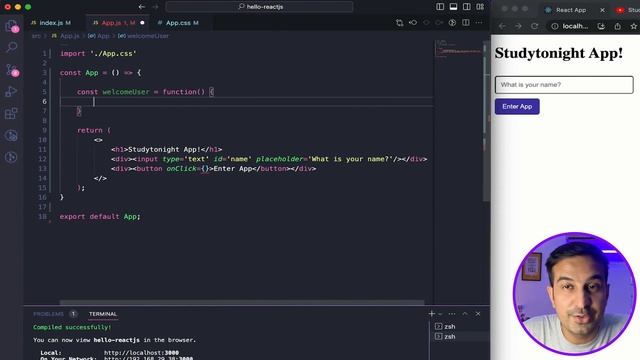Bookmark this page with star icon
640x360 pixels.
633,26
